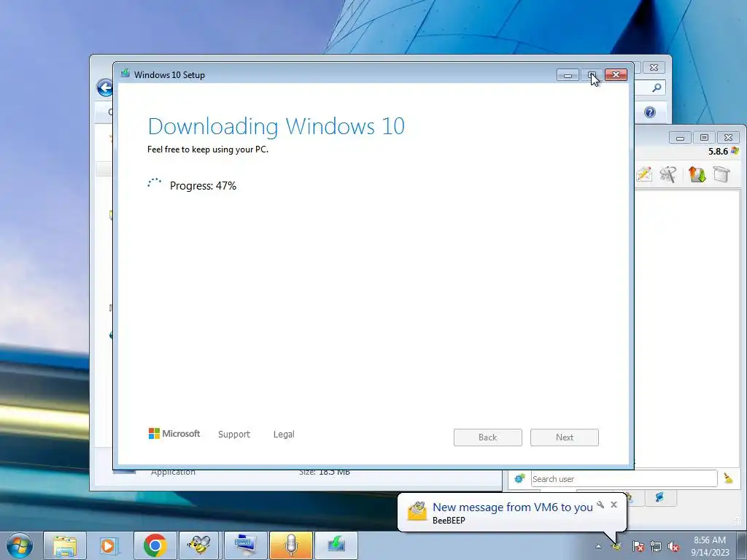Maximize the Windows 10 Setup window
The width and height of the screenshot is (747, 560).
coord(592,75)
